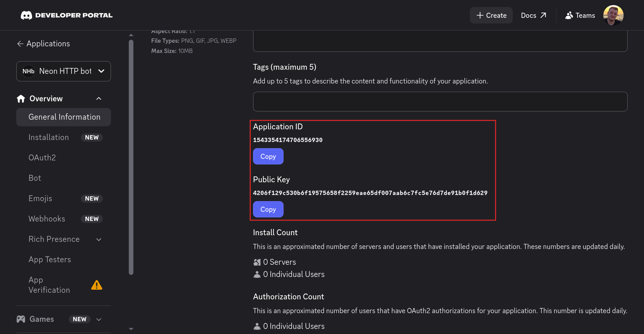Click the Discord logo icon in header
Screen dimensions: 644x334
(x=26, y=15)
